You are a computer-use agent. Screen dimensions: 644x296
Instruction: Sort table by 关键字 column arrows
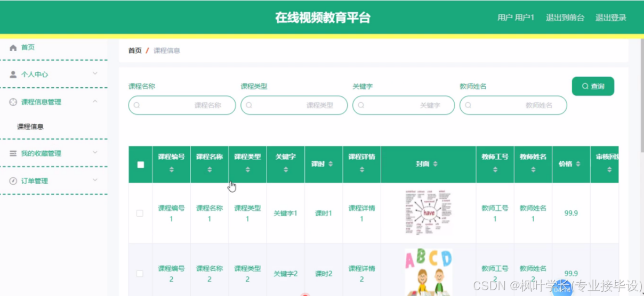286,170
